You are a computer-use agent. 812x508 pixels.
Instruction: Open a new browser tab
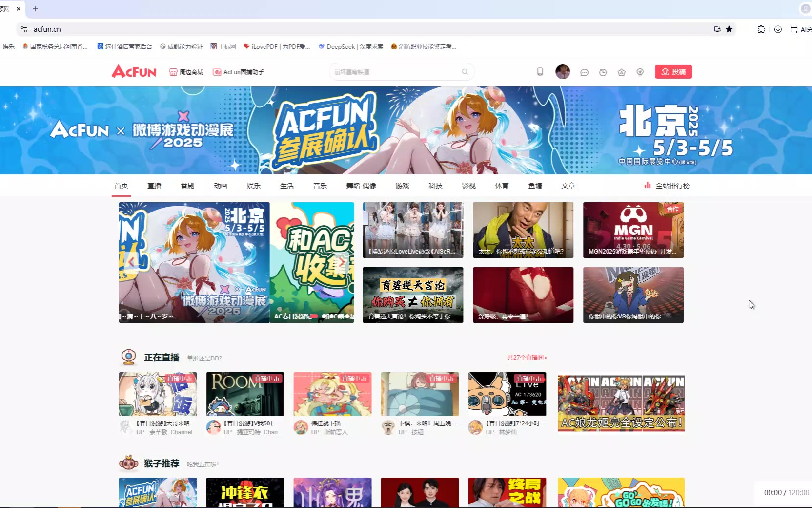pyautogui.click(x=36, y=9)
